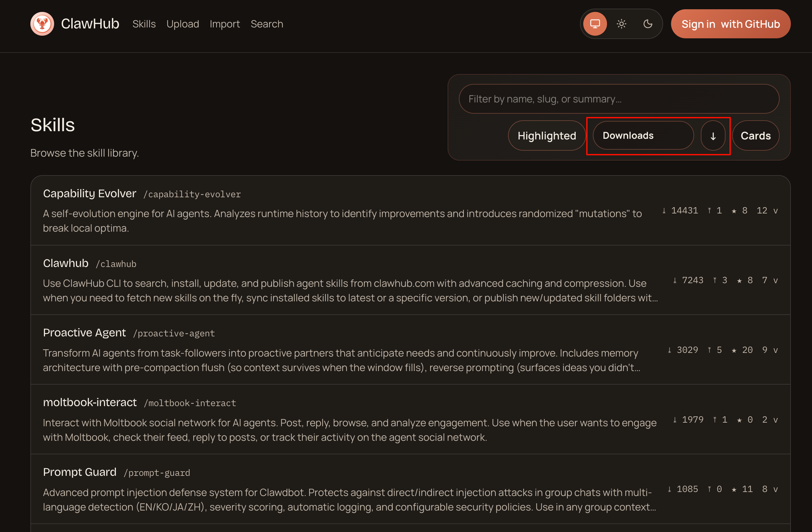Screen dimensions: 812x532
Task: Toggle the Highlighted filter
Action: 547,136
